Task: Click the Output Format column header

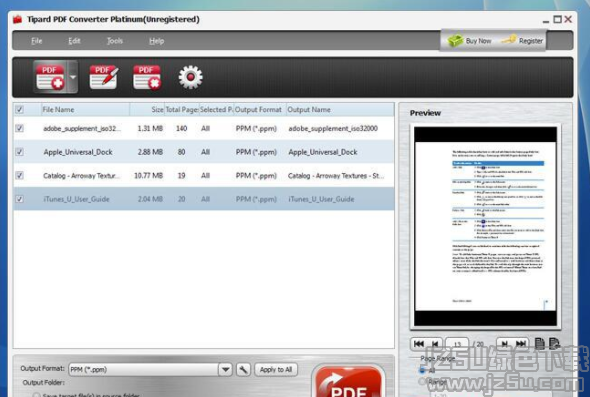Action: tap(260, 110)
